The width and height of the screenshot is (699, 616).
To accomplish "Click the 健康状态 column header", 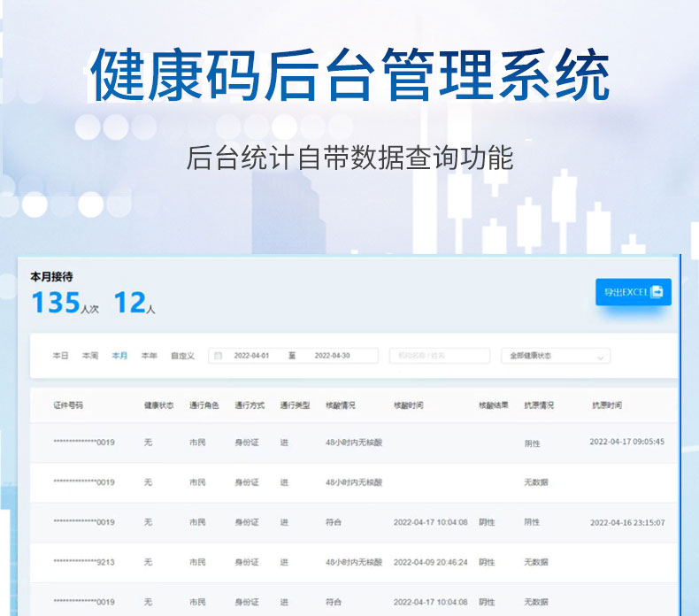I will (x=158, y=405).
